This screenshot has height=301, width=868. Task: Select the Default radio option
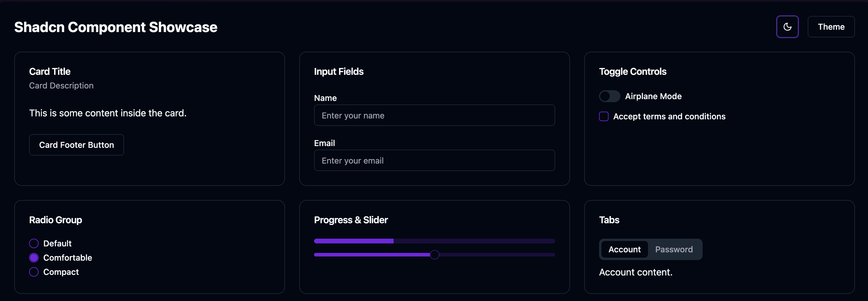(x=34, y=243)
